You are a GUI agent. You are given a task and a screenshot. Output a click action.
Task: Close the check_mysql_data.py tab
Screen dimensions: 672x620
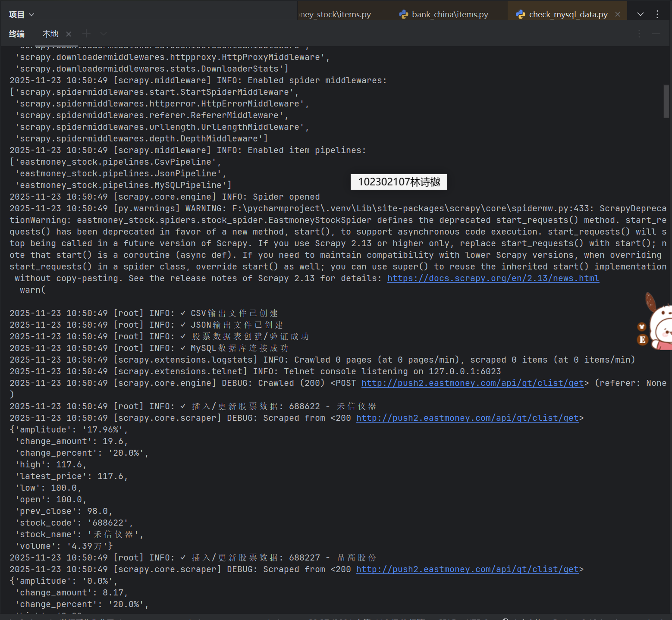[618, 14]
